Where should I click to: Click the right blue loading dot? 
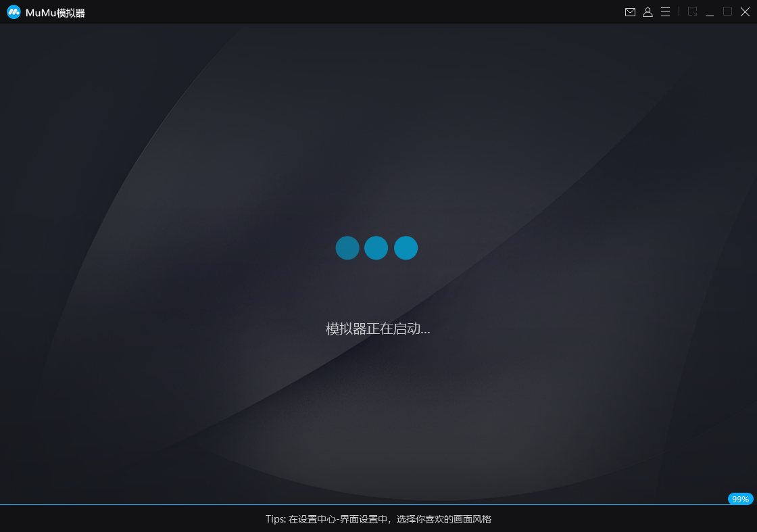click(x=406, y=248)
